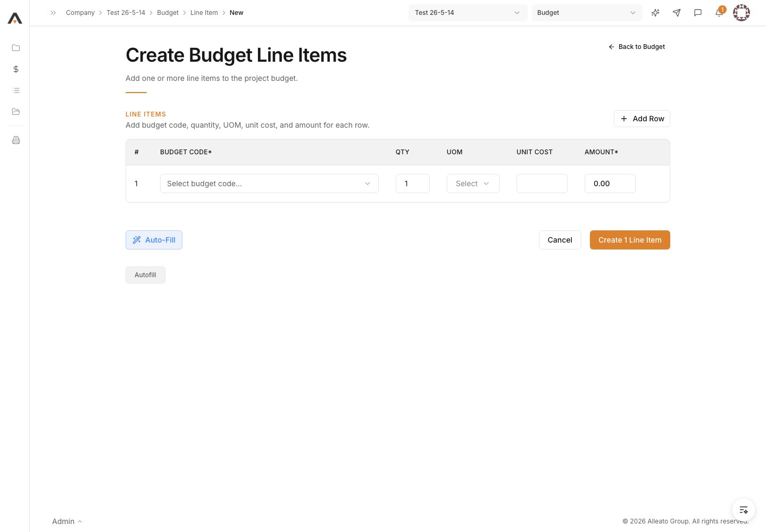
Task: Click the gray Autofill button
Action: pyautogui.click(x=145, y=275)
